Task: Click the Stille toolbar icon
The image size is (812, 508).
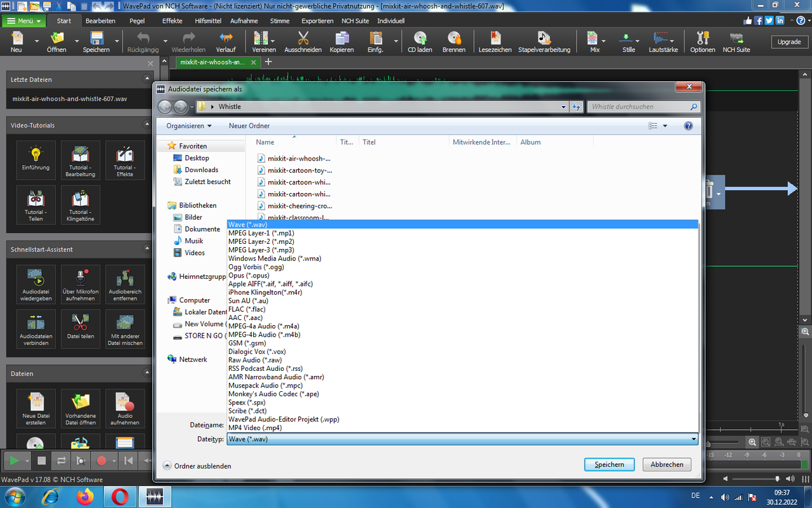Action: point(628,42)
